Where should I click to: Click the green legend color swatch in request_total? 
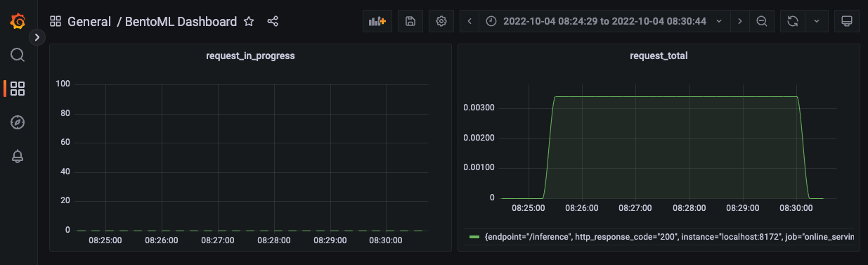pyautogui.click(x=474, y=238)
